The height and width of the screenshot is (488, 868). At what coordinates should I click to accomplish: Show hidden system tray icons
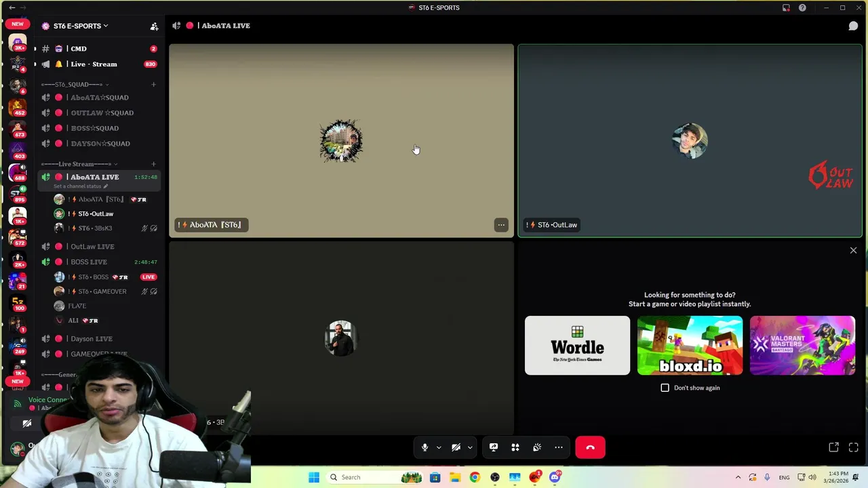[738, 477]
